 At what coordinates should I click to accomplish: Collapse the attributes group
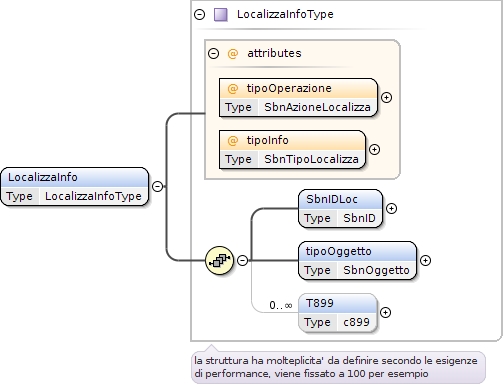pyautogui.click(x=213, y=53)
